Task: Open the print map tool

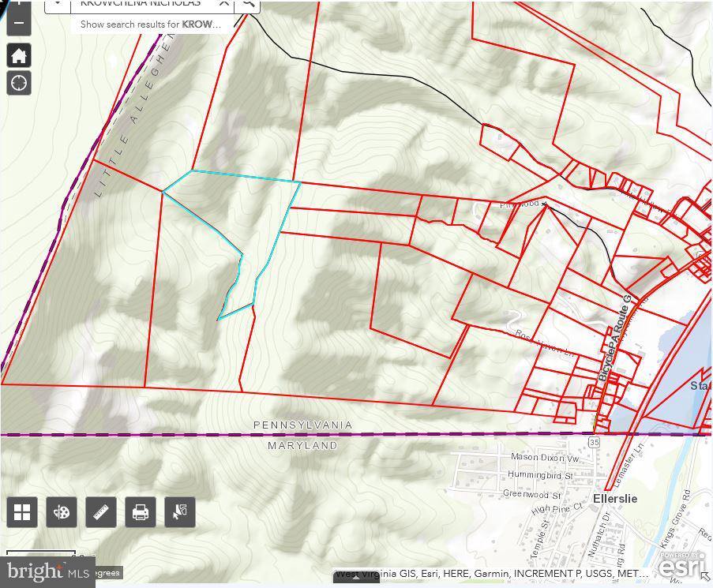Action: (141, 512)
